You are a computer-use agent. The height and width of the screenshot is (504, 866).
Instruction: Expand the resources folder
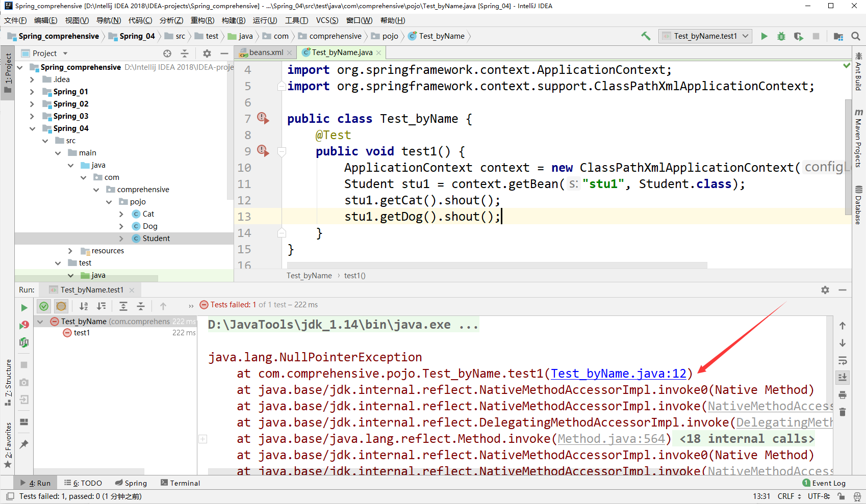pyautogui.click(x=70, y=251)
